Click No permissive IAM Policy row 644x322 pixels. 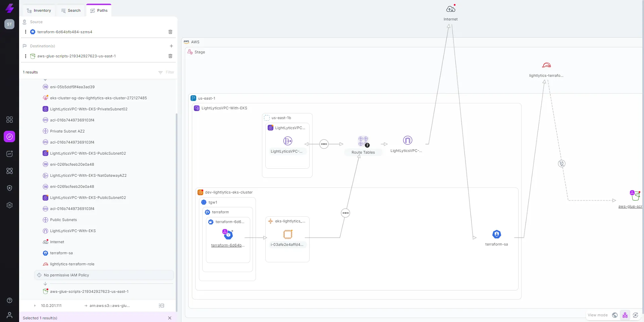point(104,275)
